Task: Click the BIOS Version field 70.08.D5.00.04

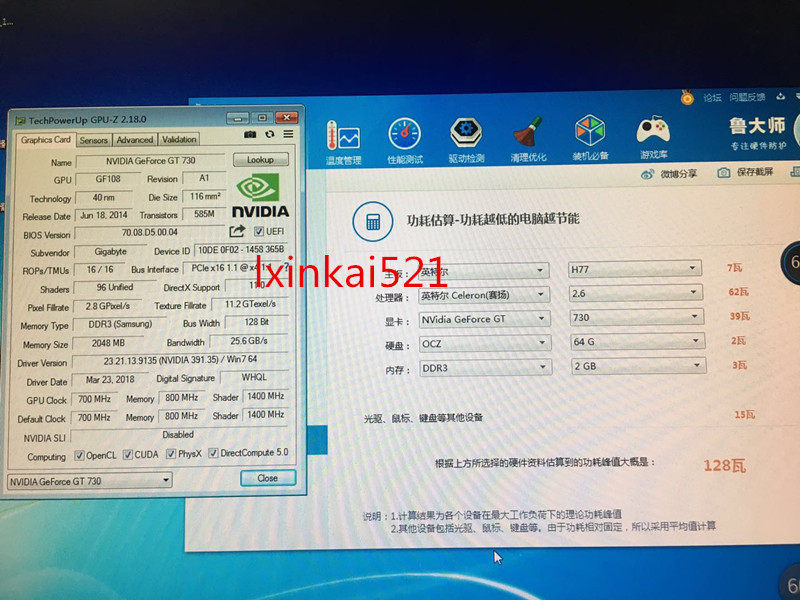Action: click(x=149, y=232)
